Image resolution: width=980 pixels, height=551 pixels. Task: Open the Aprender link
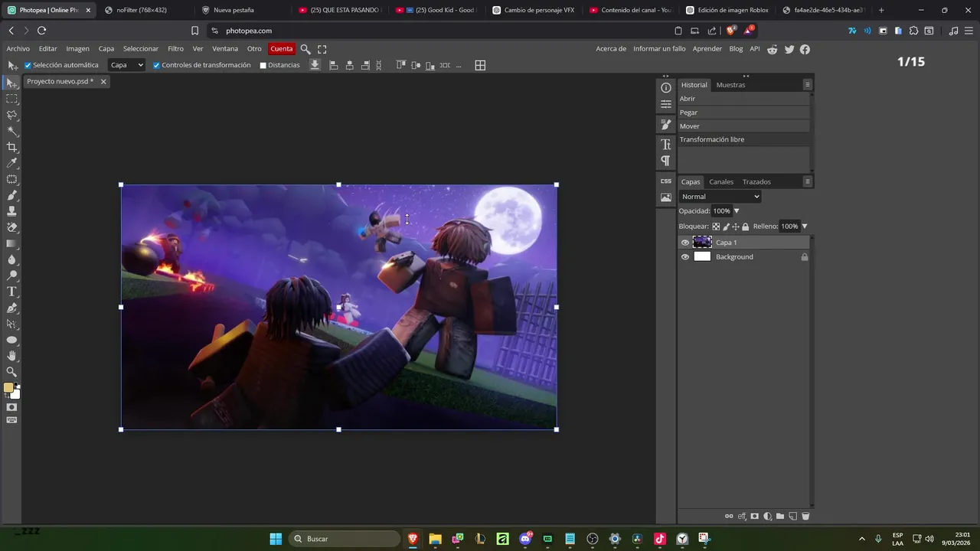[x=707, y=49]
